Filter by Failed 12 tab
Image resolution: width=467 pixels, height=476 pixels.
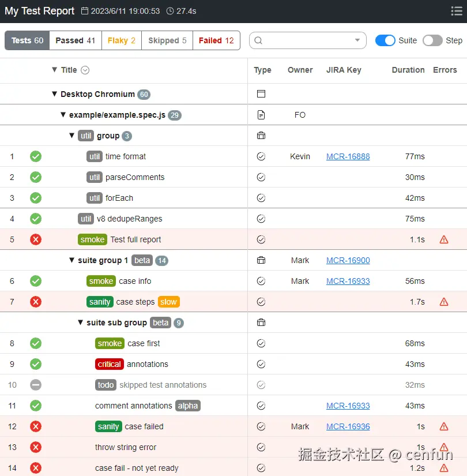216,40
